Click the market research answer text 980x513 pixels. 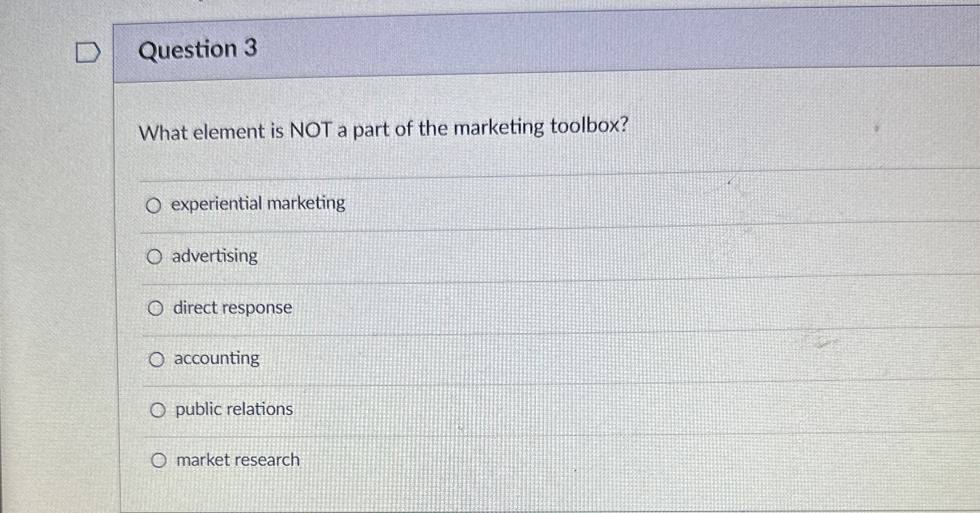238,460
